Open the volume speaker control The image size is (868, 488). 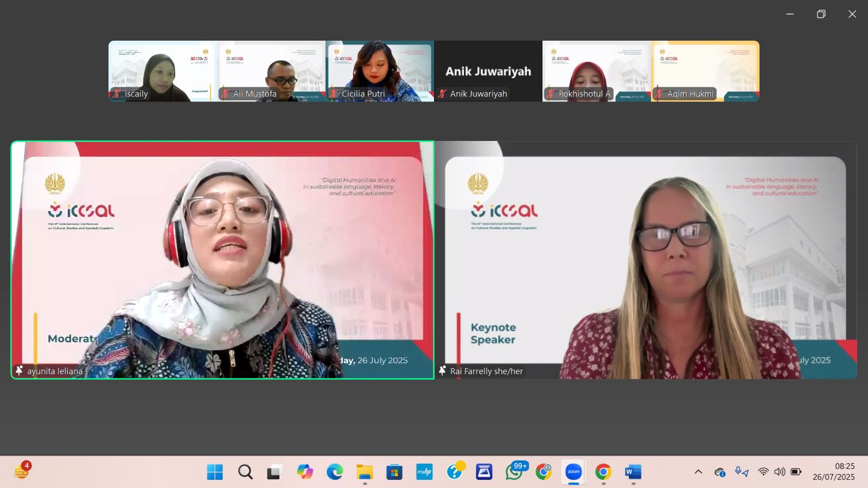[x=780, y=472]
